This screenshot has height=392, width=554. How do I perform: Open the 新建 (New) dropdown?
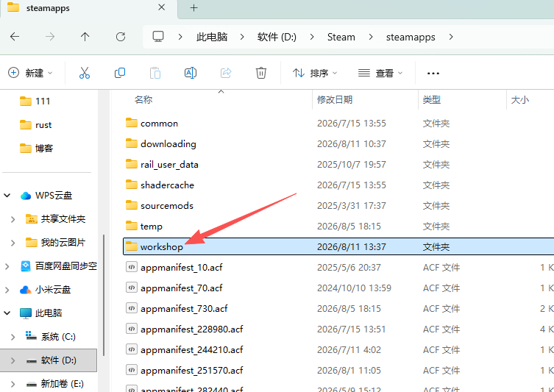30,73
